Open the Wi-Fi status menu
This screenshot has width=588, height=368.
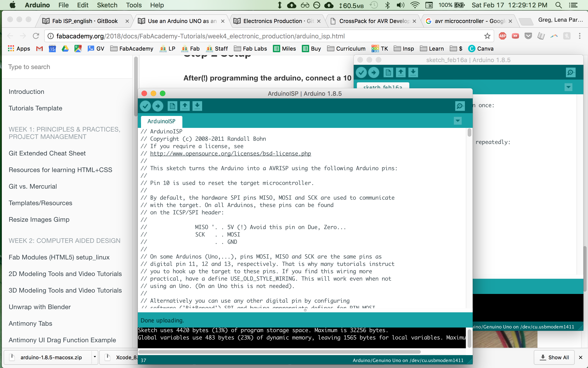(415, 5)
